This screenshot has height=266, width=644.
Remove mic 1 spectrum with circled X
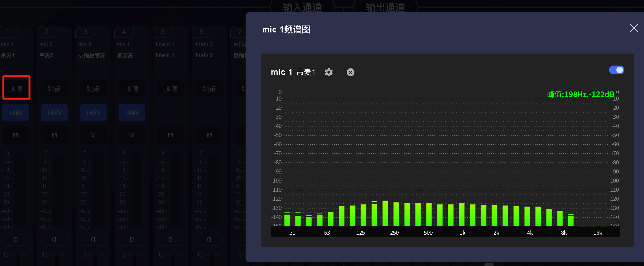[350, 72]
